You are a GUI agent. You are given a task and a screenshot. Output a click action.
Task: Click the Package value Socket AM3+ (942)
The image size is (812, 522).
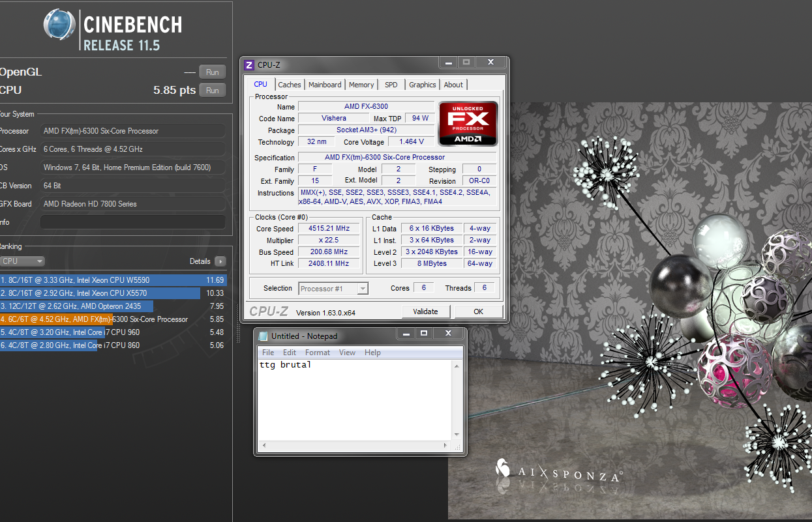pyautogui.click(x=366, y=130)
